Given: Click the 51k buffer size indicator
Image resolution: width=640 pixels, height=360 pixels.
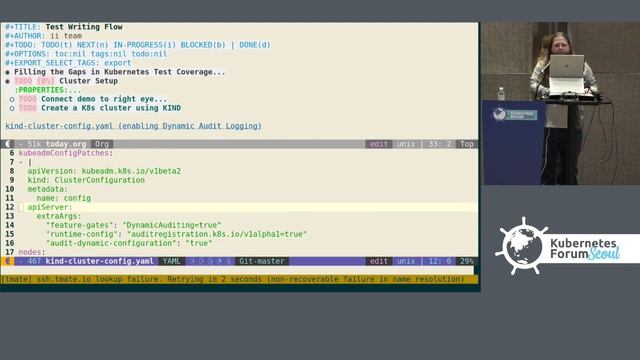Looking at the screenshot, I should pyautogui.click(x=34, y=144).
